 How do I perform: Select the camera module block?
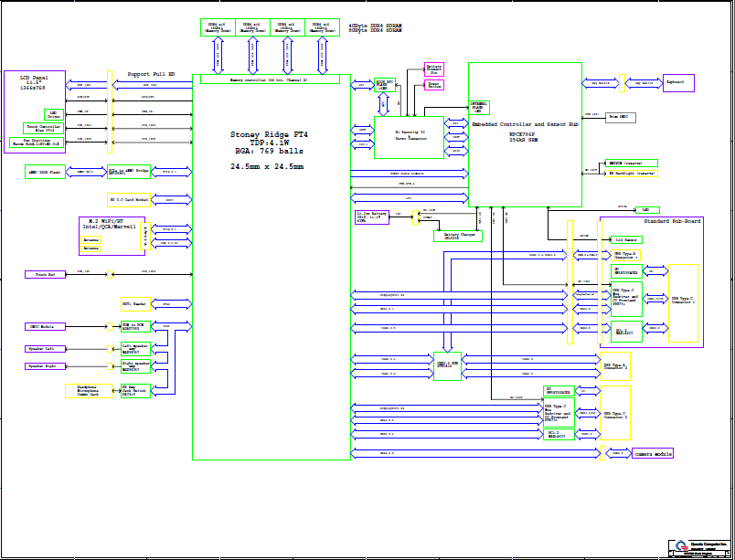click(653, 453)
